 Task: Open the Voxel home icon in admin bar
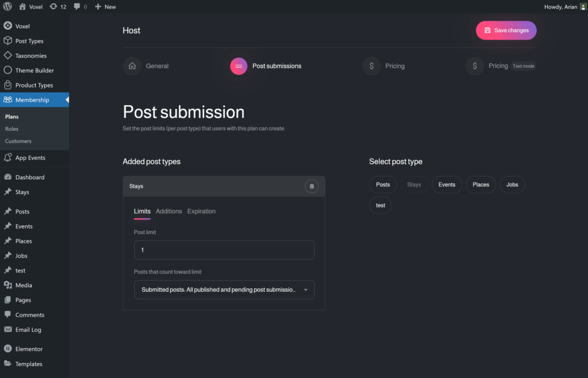tap(22, 7)
